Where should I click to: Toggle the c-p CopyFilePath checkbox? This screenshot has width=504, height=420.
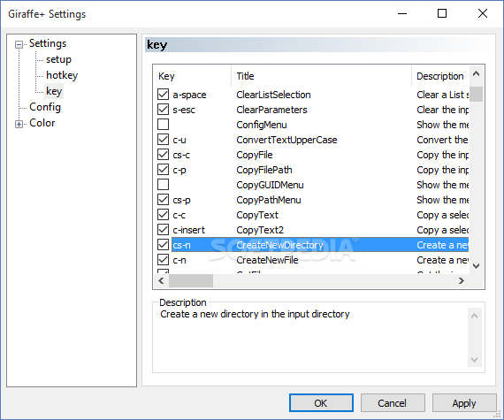pos(163,170)
